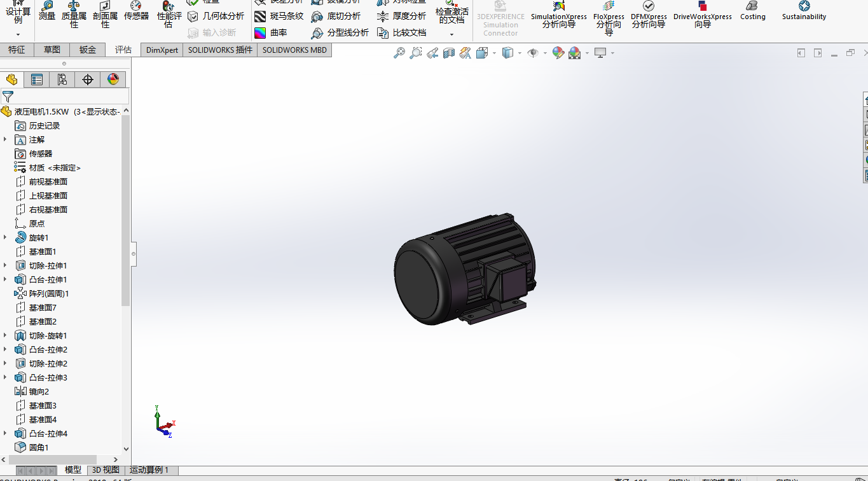Click the 传感器 sensor tool in ribbon
The height and width of the screenshot is (481, 868).
[x=136, y=11]
